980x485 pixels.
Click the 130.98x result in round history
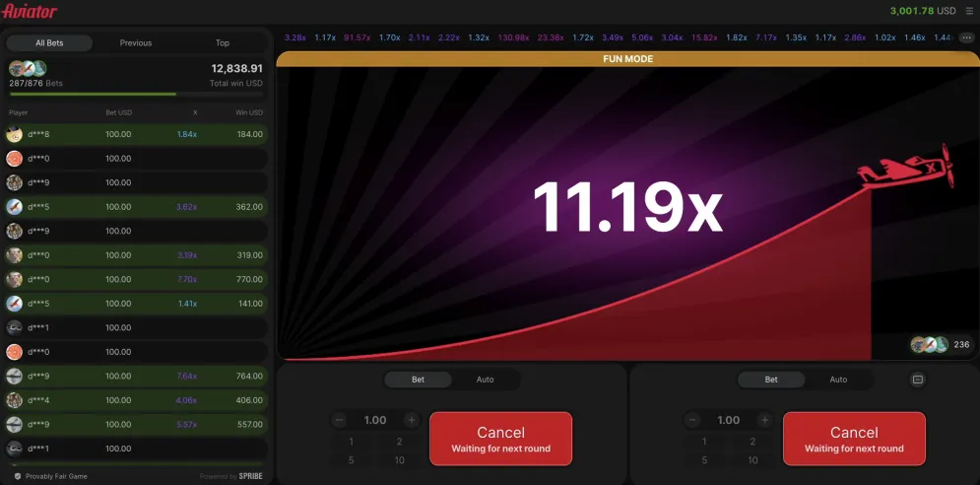pos(514,37)
